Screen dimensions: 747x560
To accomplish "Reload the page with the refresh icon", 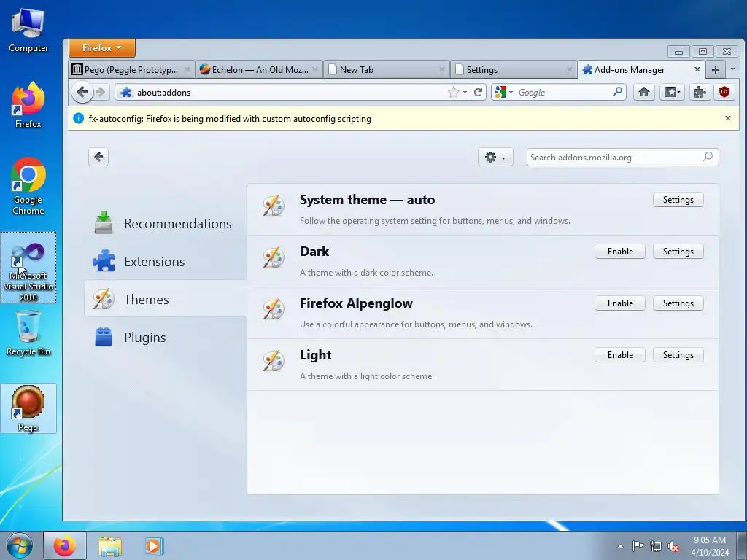I will tap(478, 92).
